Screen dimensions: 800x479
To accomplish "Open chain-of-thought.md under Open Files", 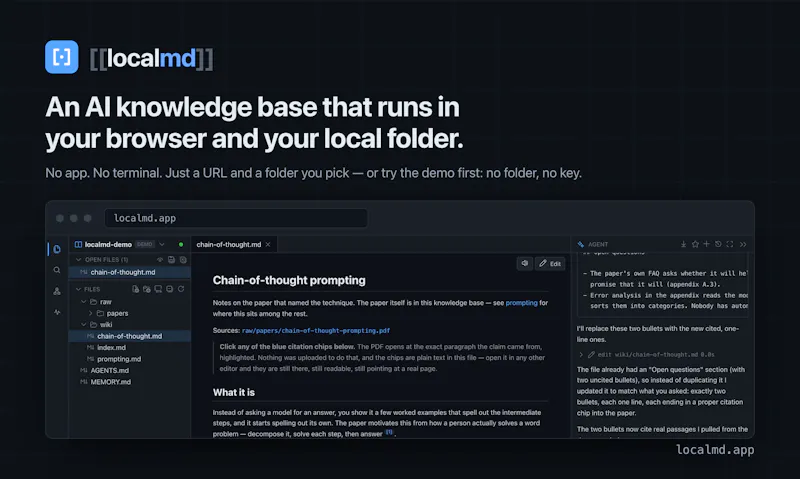I will point(130,272).
